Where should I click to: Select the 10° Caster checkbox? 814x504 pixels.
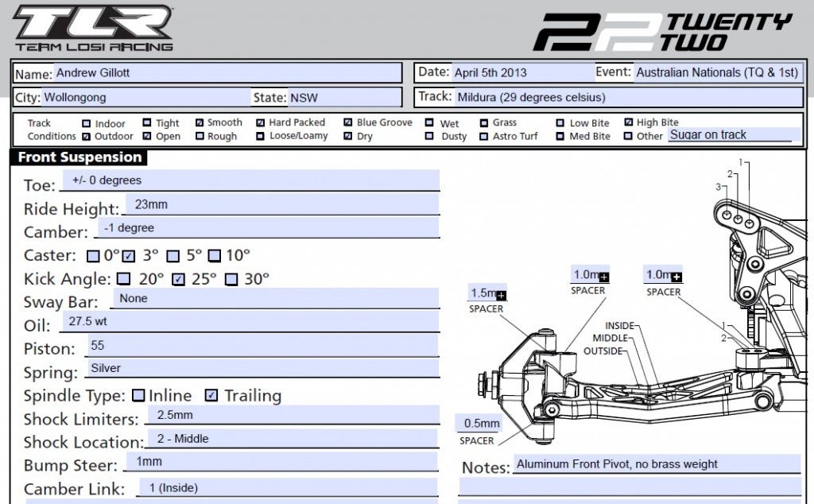click(215, 256)
